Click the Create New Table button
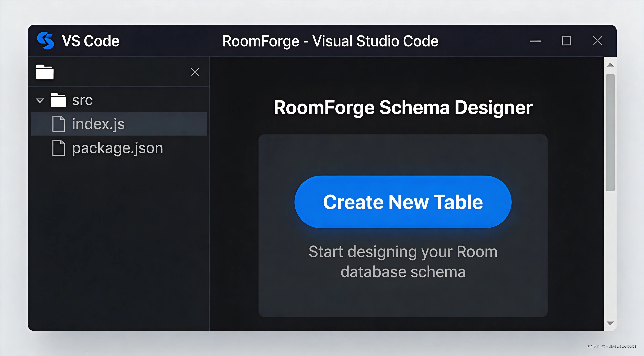 (x=403, y=202)
